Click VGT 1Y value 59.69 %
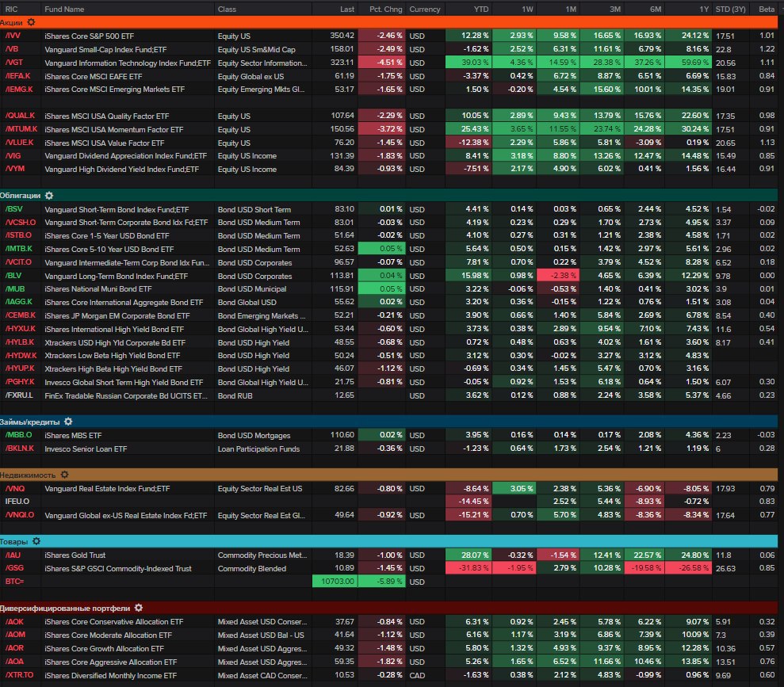 pos(689,63)
